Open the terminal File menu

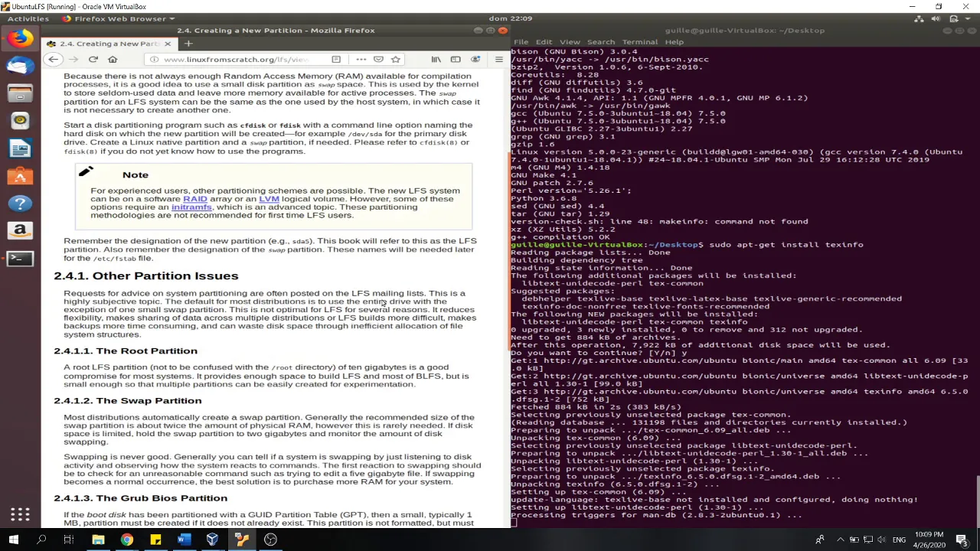[x=521, y=42]
